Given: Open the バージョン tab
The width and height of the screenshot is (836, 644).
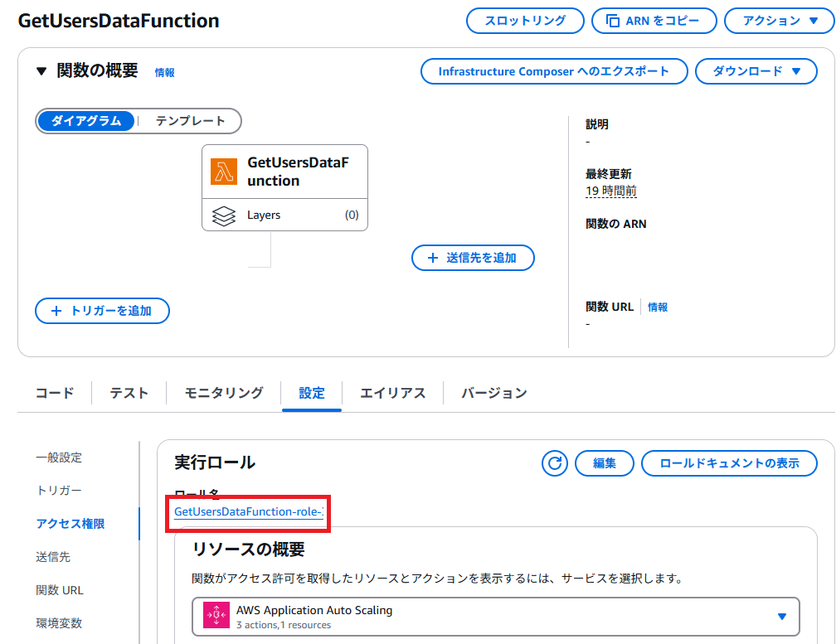Looking at the screenshot, I should [493, 393].
